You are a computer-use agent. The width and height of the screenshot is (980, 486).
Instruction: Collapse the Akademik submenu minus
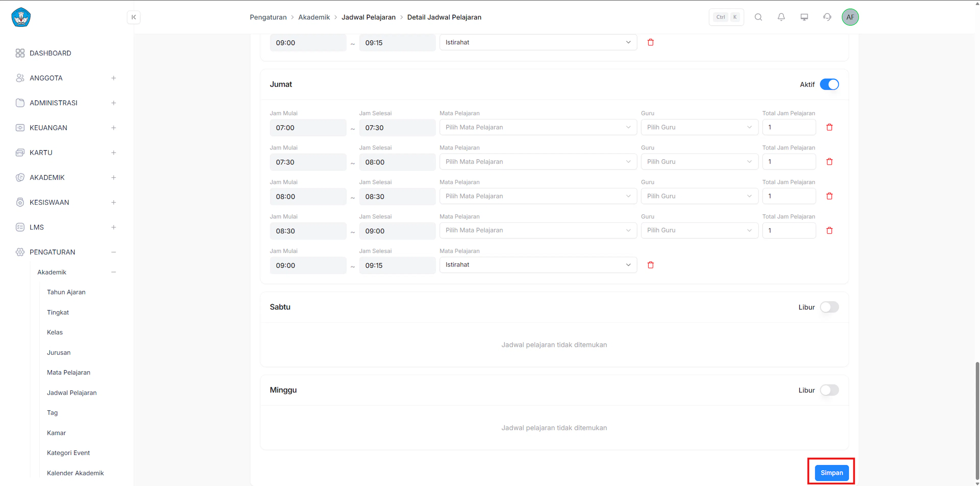[113, 272]
